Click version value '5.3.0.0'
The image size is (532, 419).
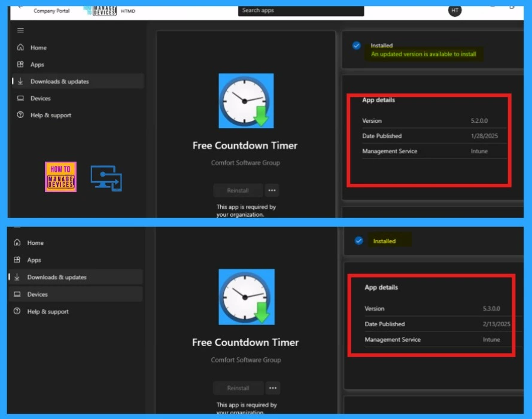[x=491, y=308]
